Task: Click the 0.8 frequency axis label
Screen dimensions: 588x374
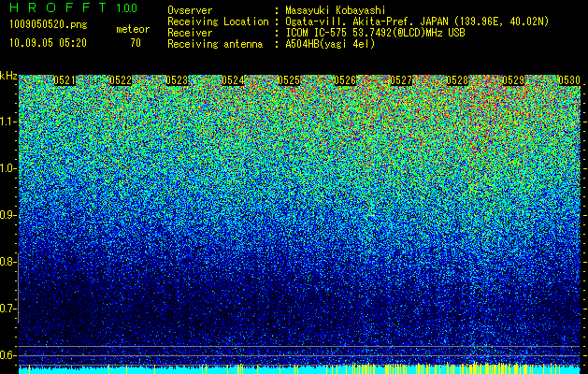Action: (7, 262)
